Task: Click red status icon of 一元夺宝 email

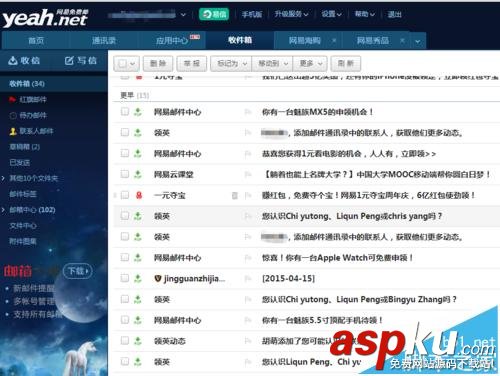Action: click(139, 195)
